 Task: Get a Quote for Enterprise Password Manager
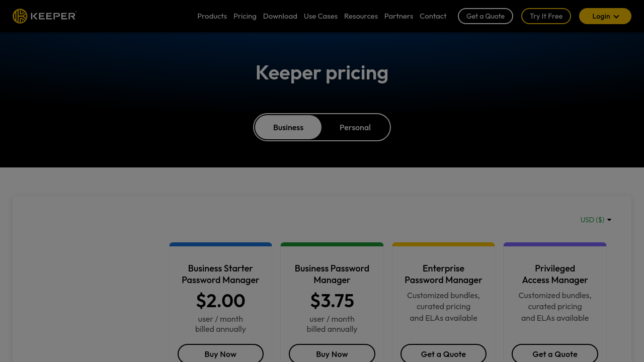(x=443, y=354)
